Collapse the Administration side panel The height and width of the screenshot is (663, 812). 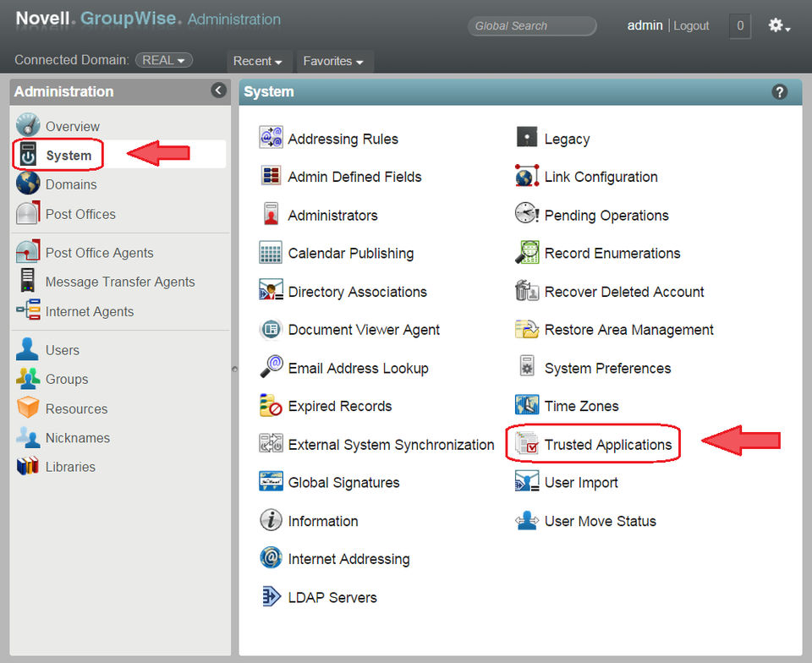coord(218,90)
